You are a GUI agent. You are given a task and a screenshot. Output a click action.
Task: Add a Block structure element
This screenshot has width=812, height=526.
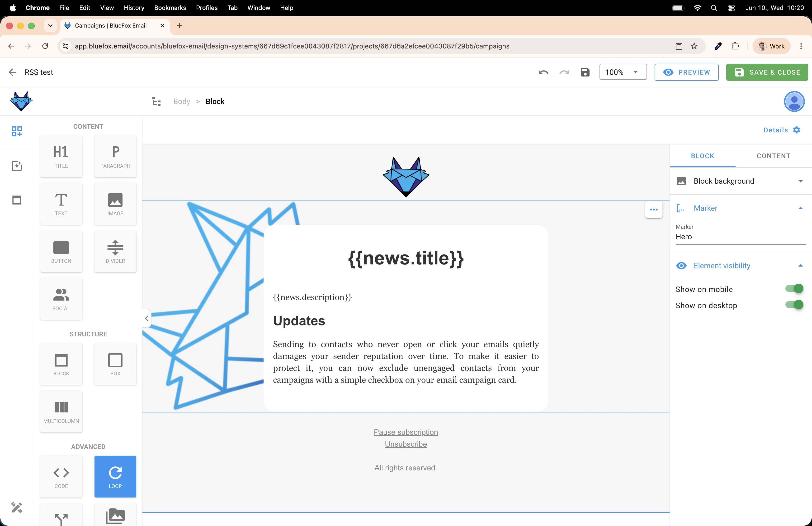coord(61,364)
